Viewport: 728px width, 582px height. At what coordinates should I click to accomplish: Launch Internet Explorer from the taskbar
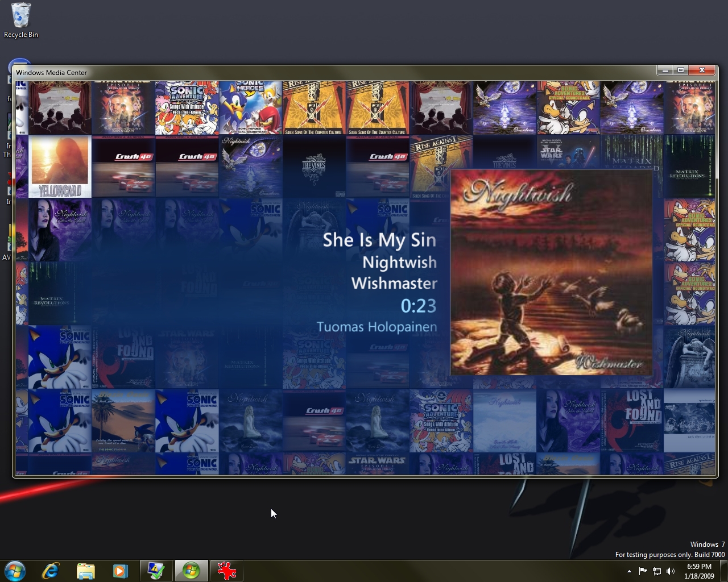click(x=51, y=571)
